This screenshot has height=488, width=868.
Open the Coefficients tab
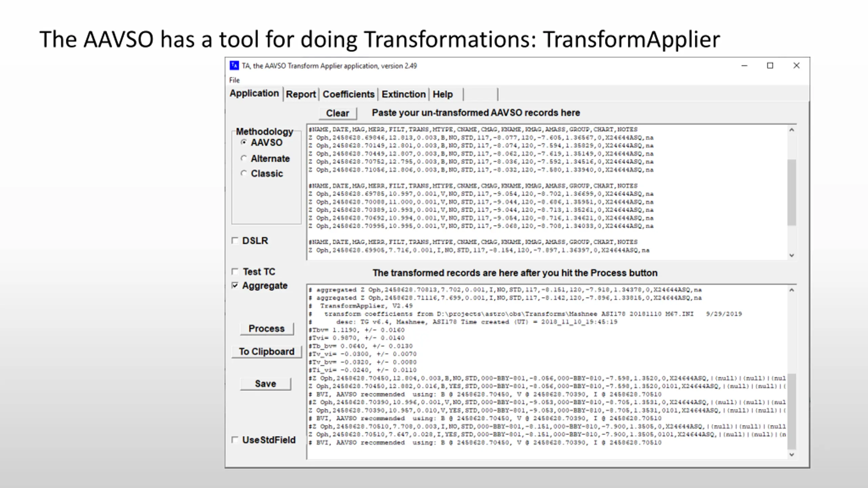pos(348,94)
